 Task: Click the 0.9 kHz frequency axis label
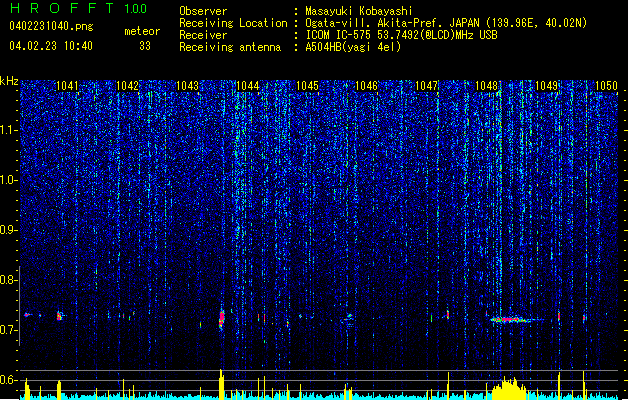[9, 230]
